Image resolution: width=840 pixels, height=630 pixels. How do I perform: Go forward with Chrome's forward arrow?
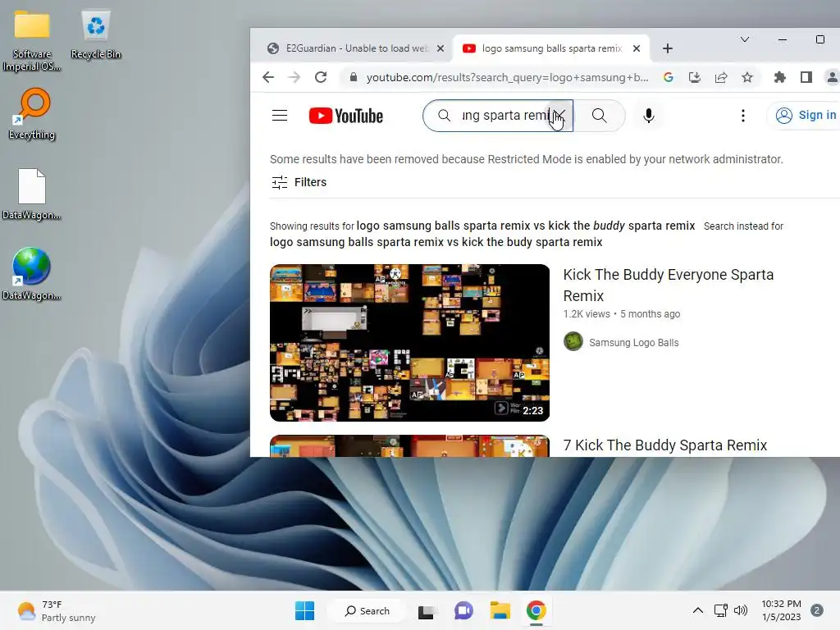[294, 77]
